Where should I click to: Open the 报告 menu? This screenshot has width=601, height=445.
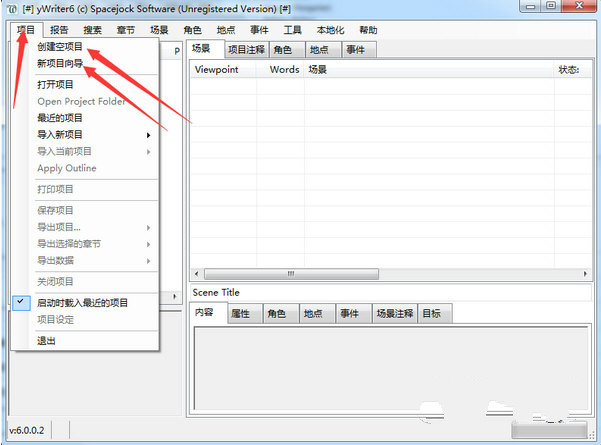(x=59, y=30)
